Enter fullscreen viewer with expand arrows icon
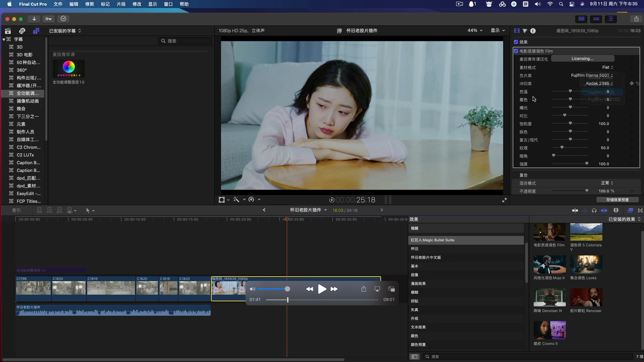Screen dimensions: 644x362 [x=504, y=200]
